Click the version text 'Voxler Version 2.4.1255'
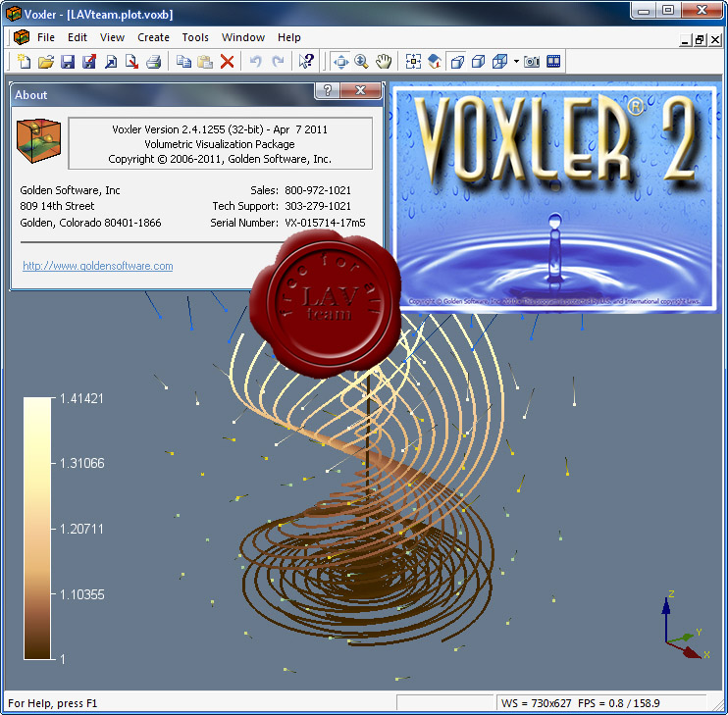 [x=169, y=129]
